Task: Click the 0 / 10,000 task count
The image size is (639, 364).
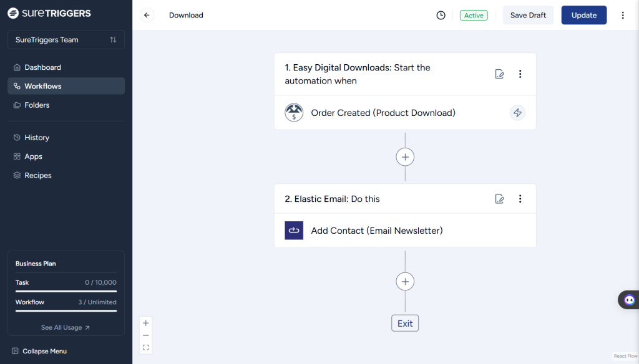Action: (x=100, y=282)
